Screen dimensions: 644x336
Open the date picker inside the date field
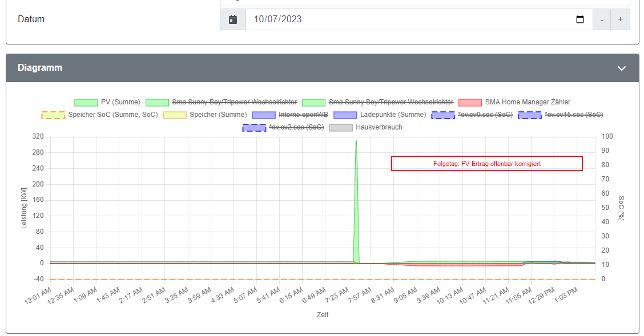(x=580, y=19)
